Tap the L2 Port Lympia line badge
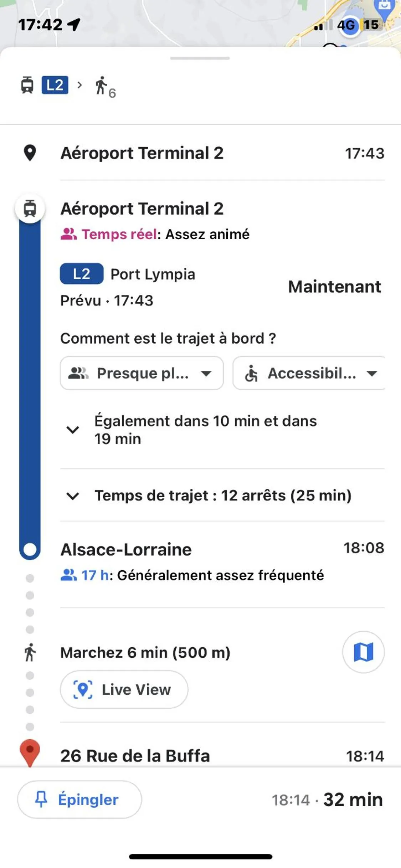401x868 pixels. tap(82, 274)
